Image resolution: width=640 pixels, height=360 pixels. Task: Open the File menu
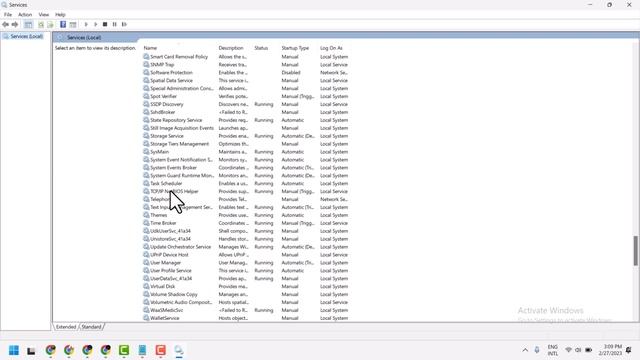(x=8, y=15)
